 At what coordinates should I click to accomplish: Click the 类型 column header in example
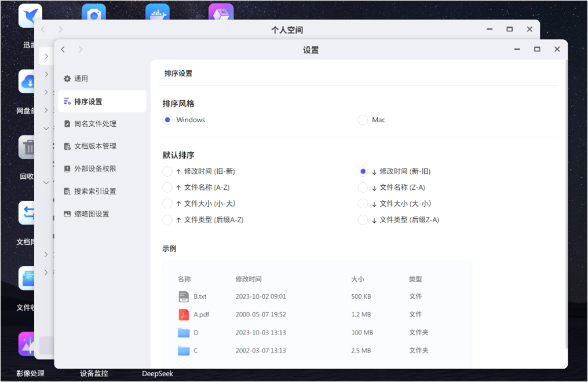[x=415, y=279]
